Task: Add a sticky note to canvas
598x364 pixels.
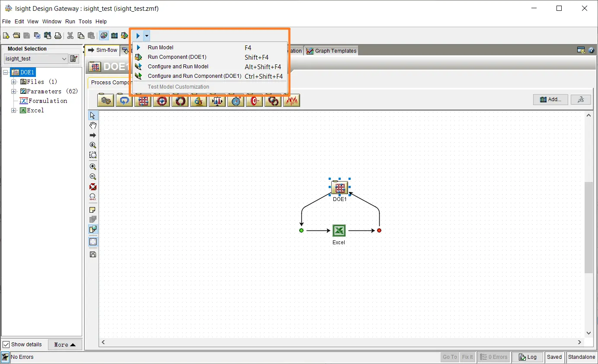Action: point(93,210)
